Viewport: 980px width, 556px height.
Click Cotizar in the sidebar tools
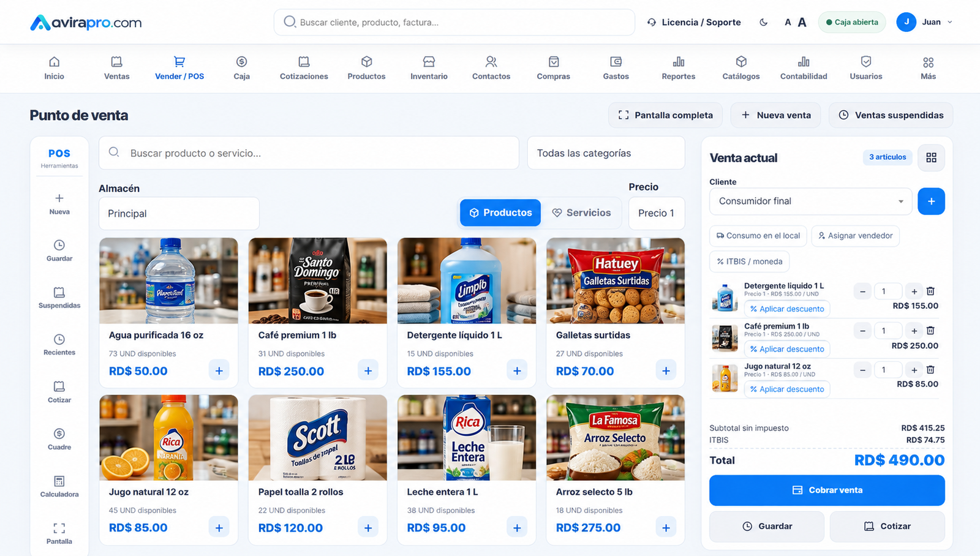(x=59, y=392)
